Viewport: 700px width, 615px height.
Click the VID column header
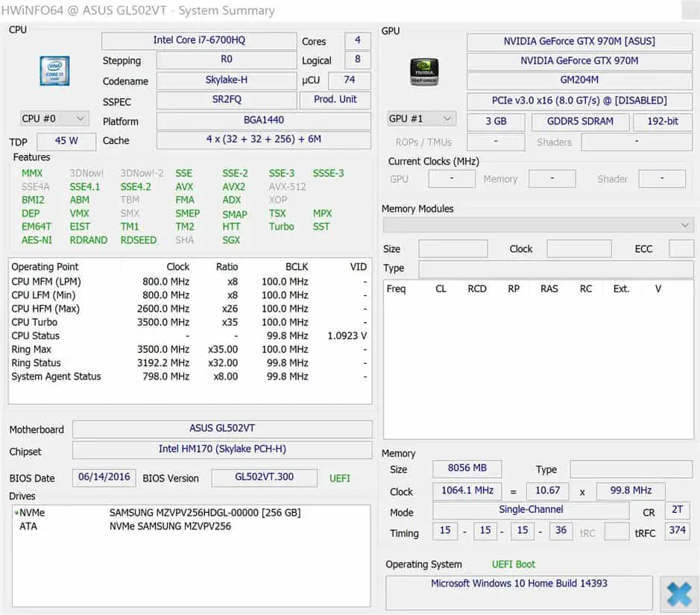359,267
